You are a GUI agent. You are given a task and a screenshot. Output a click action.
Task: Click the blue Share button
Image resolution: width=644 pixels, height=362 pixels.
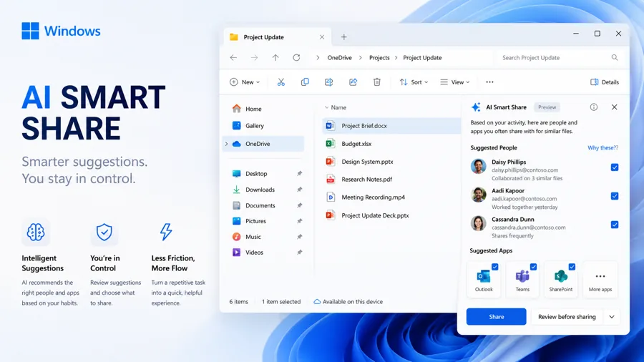tap(496, 317)
